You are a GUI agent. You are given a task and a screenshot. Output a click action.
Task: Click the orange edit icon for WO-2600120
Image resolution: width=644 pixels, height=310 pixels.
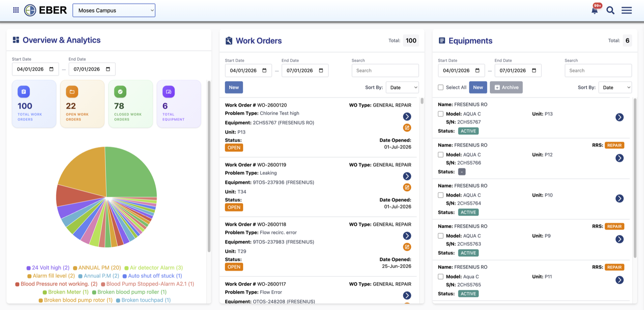pos(407,128)
